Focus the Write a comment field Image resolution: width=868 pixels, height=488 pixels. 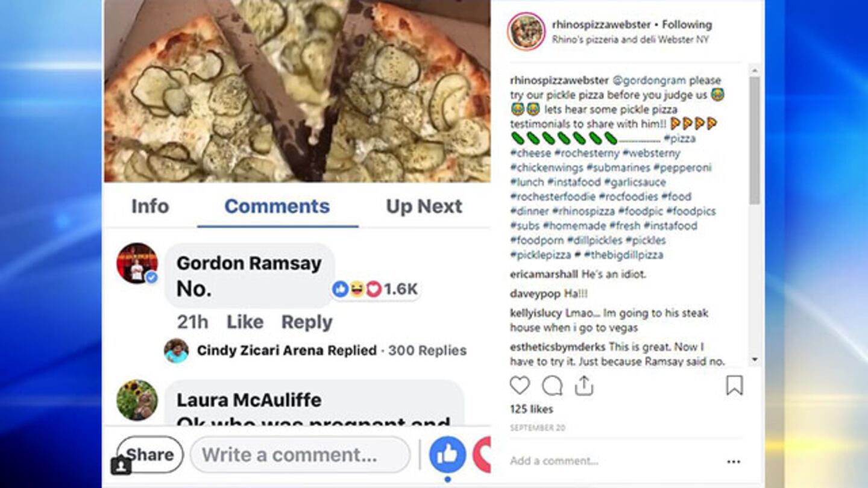pyautogui.click(x=300, y=455)
